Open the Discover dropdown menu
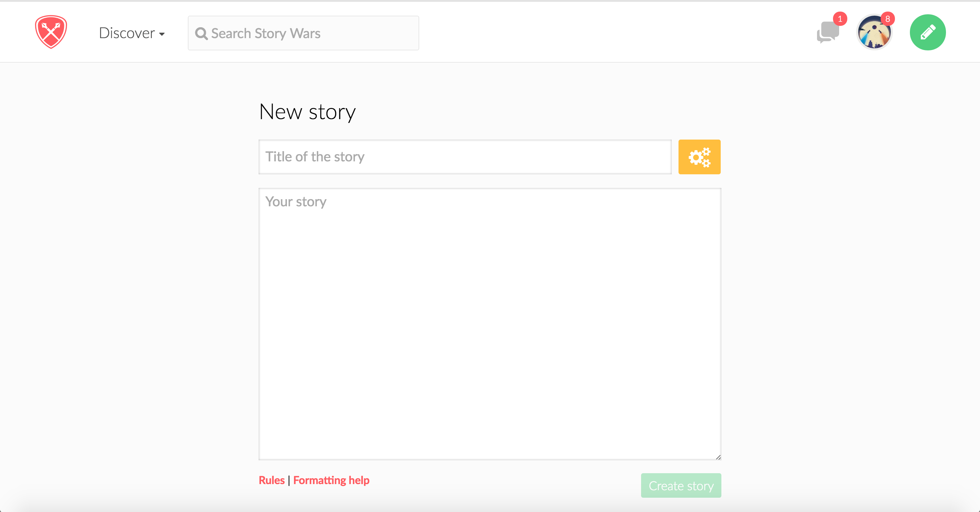Screen dimensions: 980x512 click(x=132, y=33)
